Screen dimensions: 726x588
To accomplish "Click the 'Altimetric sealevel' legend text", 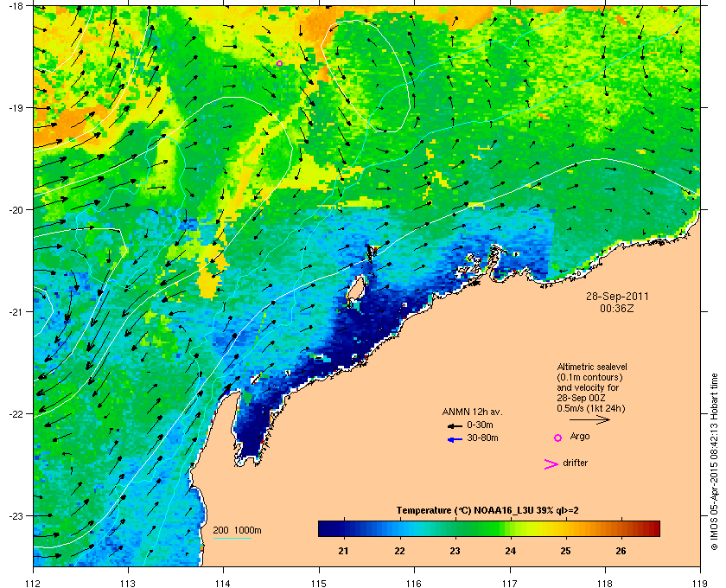I will point(592,367).
